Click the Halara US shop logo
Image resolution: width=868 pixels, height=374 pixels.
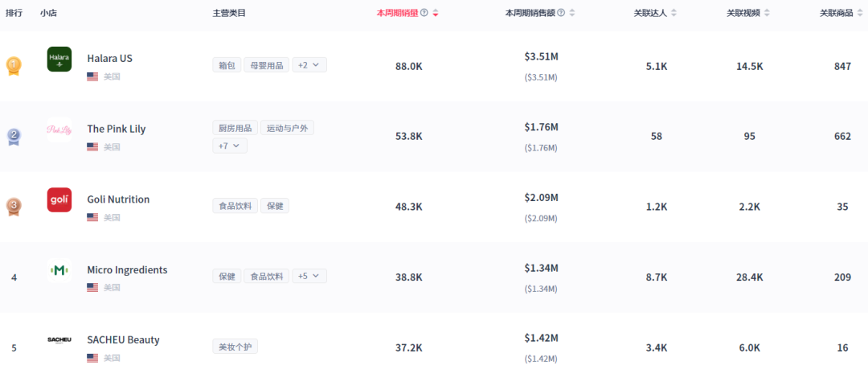tap(59, 59)
